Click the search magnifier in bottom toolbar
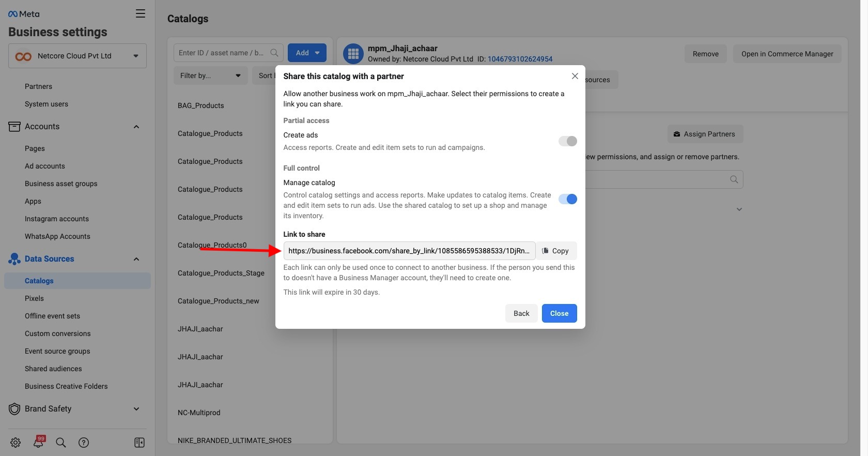The width and height of the screenshot is (868, 456). [61, 443]
